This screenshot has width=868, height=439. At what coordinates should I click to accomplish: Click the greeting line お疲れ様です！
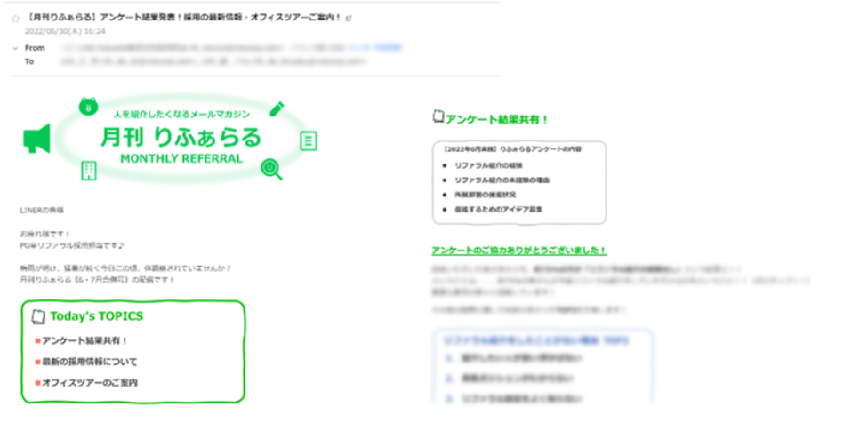click(x=44, y=234)
